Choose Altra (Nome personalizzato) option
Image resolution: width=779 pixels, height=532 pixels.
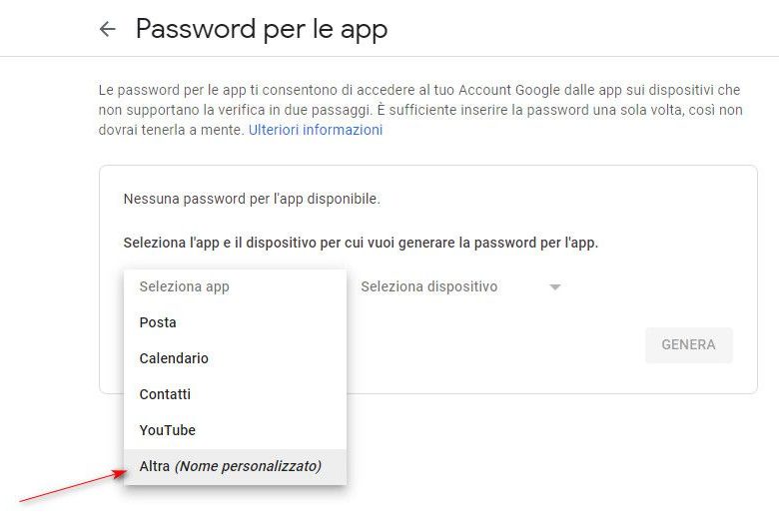point(231,466)
